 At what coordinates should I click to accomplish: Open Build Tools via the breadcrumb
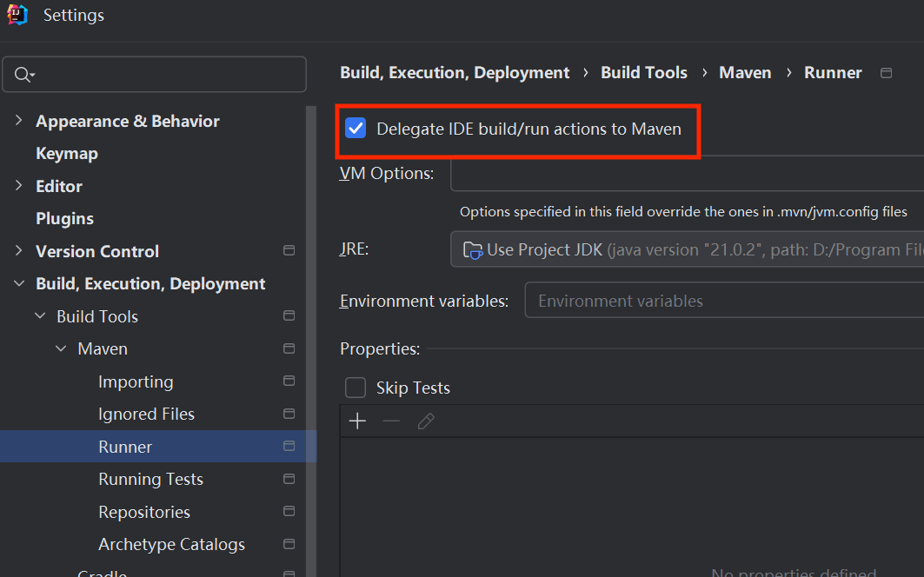pyautogui.click(x=643, y=73)
